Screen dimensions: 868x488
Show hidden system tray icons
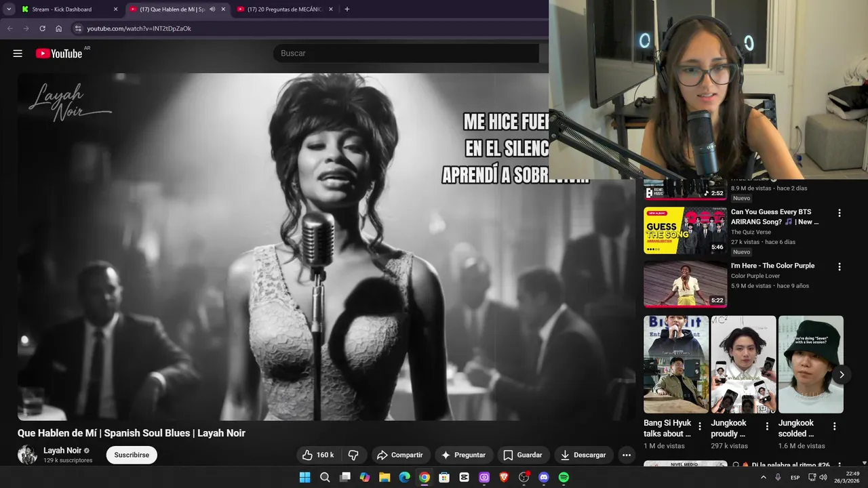(764, 477)
